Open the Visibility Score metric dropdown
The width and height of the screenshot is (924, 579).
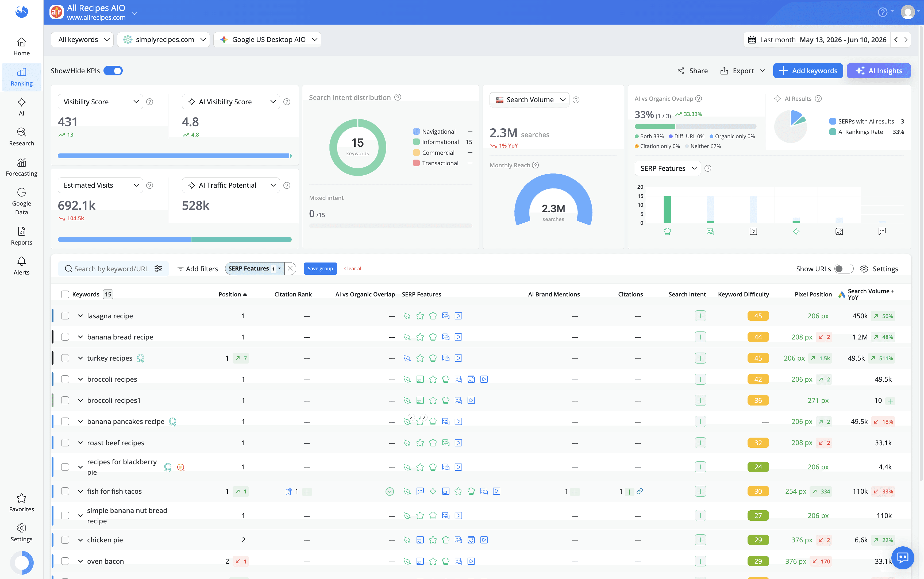pos(100,102)
